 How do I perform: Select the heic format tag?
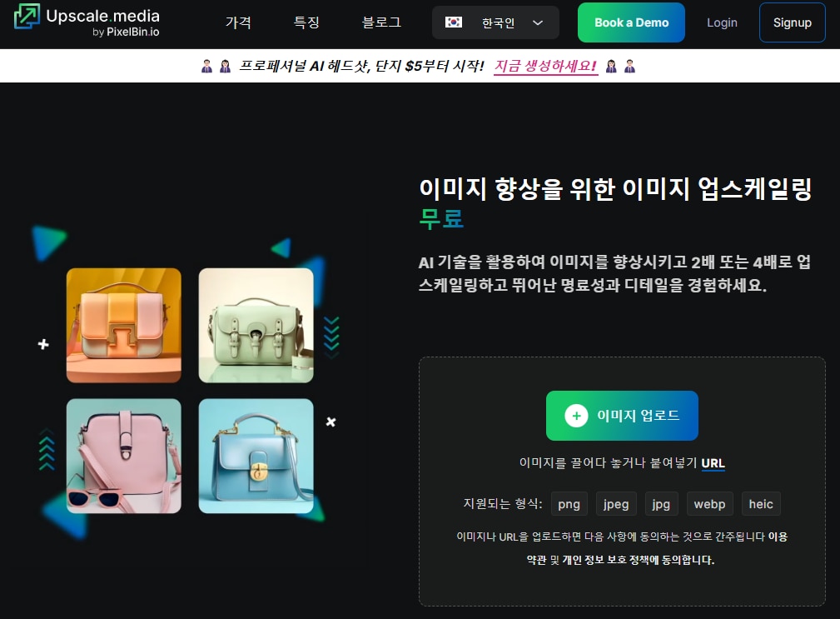click(761, 504)
